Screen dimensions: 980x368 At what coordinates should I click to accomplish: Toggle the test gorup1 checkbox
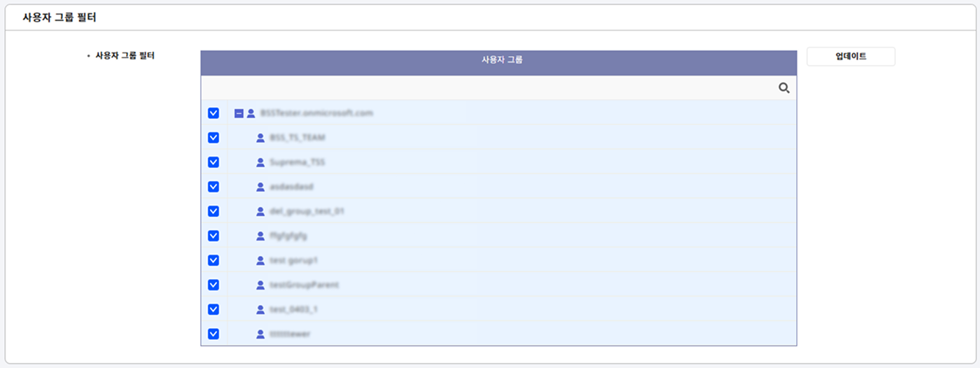coord(213,260)
